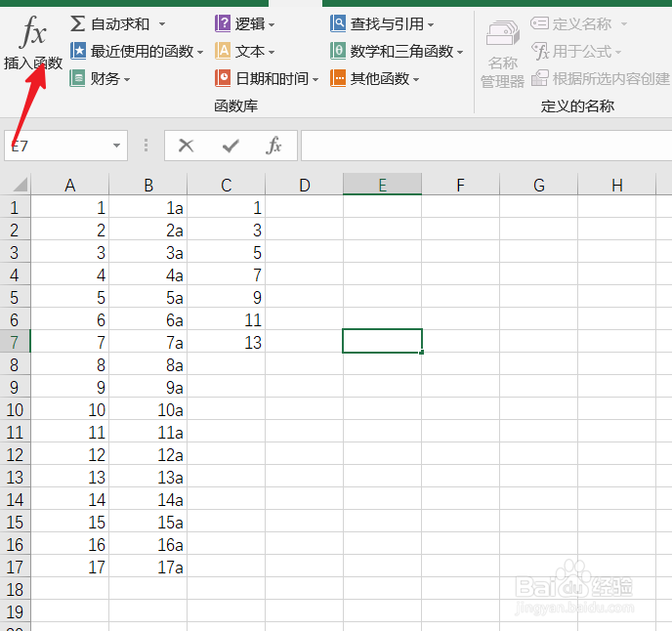
Task: Select column D header
Action: coord(305,186)
